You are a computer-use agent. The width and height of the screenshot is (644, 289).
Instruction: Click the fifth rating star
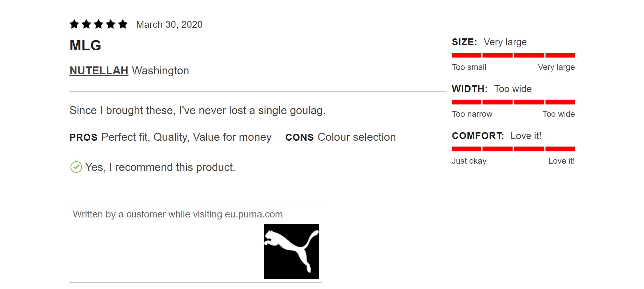click(x=123, y=24)
